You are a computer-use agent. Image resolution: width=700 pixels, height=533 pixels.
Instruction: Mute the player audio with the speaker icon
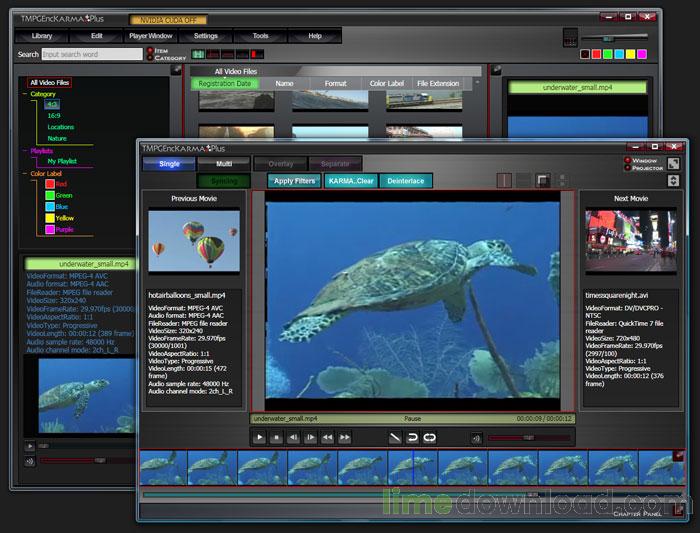(x=476, y=438)
